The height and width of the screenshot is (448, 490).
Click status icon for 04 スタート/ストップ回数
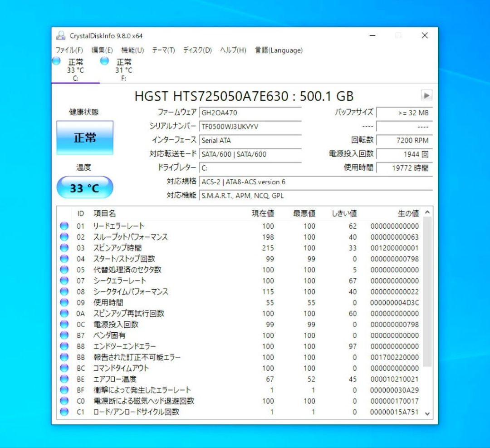(x=64, y=259)
